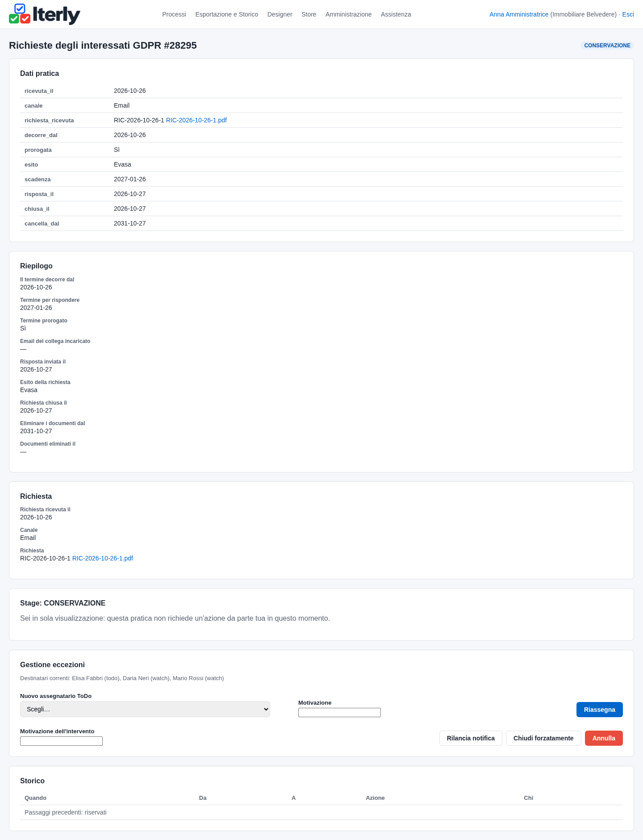Click the Azione column header in Storico

[375, 798]
